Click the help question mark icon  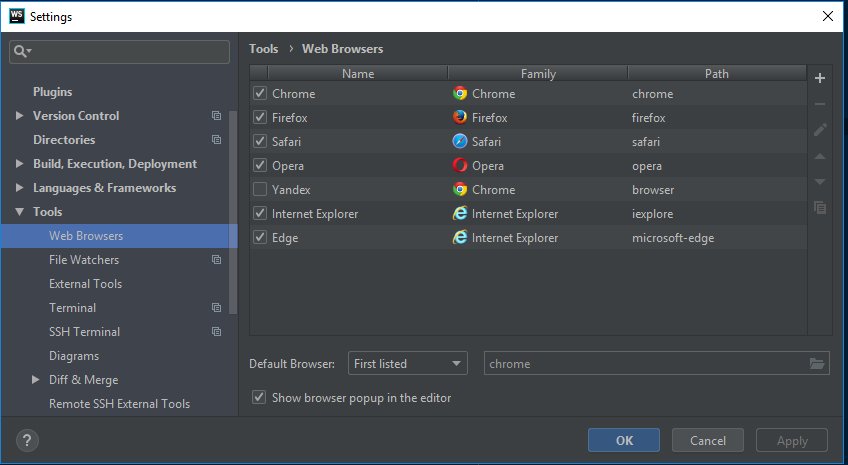pos(27,441)
